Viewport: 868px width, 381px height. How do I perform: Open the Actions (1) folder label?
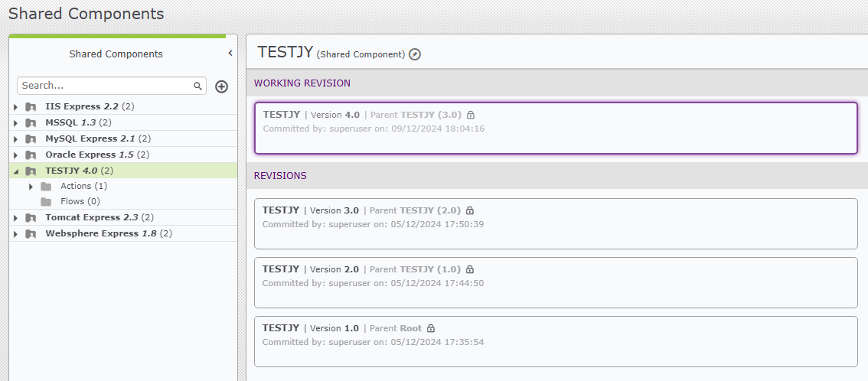[x=83, y=186]
